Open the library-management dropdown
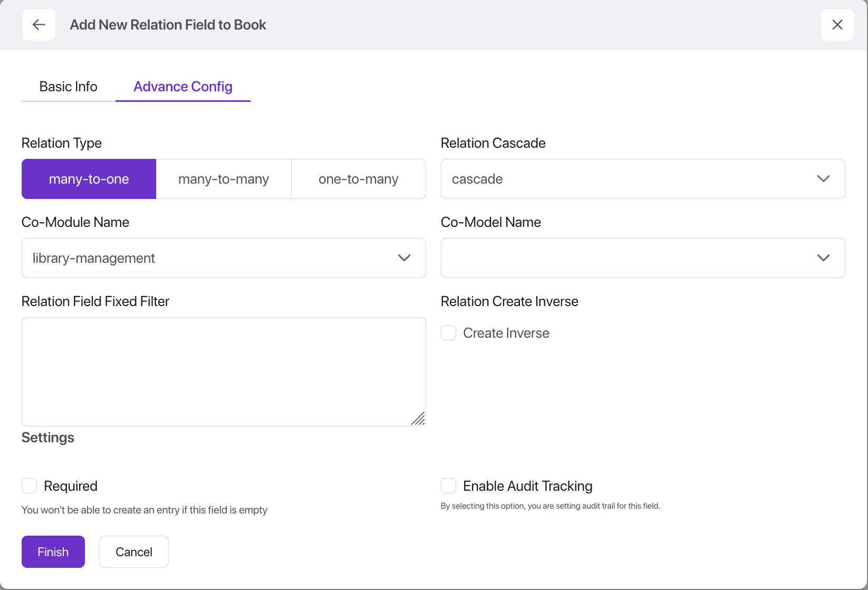868x590 pixels. pos(211,258)
